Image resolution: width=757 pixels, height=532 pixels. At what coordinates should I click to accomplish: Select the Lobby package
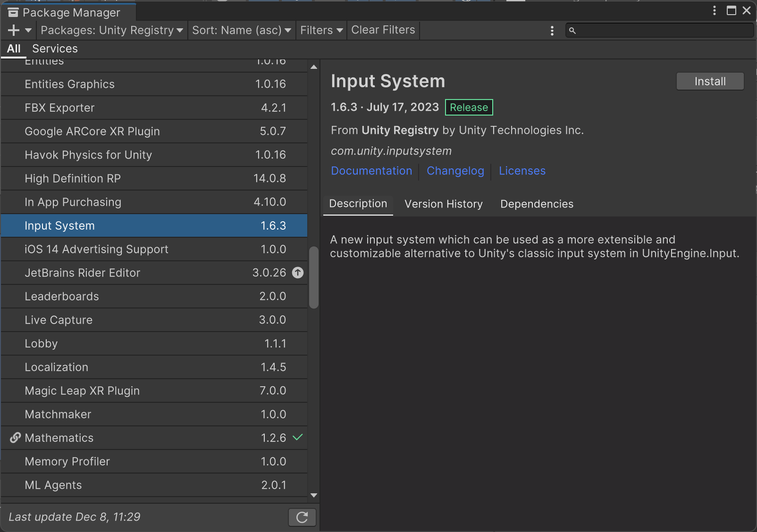tap(154, 343)
